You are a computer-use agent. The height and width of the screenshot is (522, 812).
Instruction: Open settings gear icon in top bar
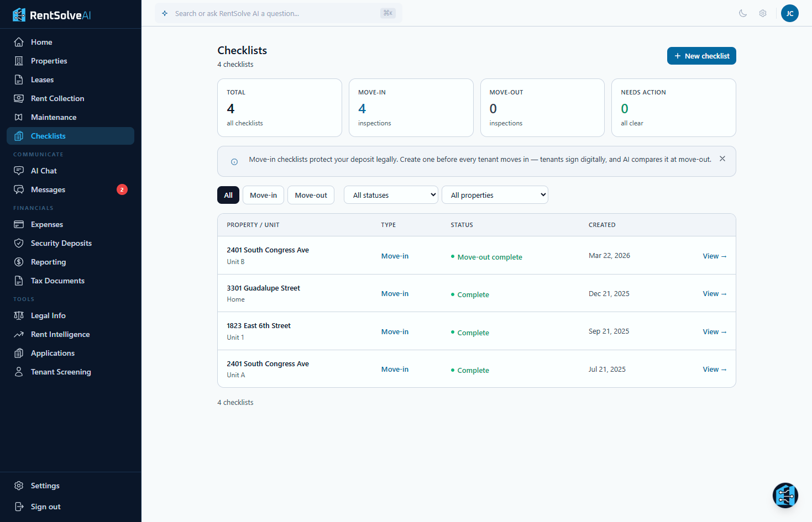(763, 13)
